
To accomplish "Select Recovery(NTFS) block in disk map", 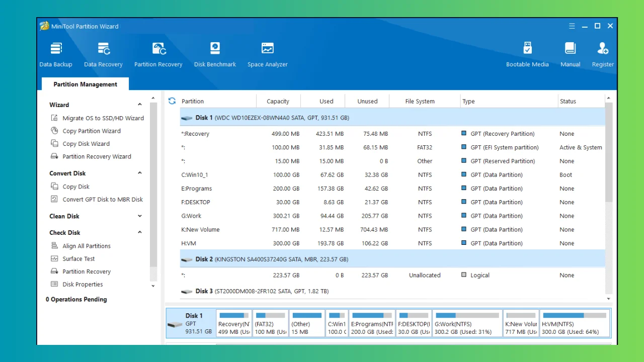I will click(x=233, y=323).
